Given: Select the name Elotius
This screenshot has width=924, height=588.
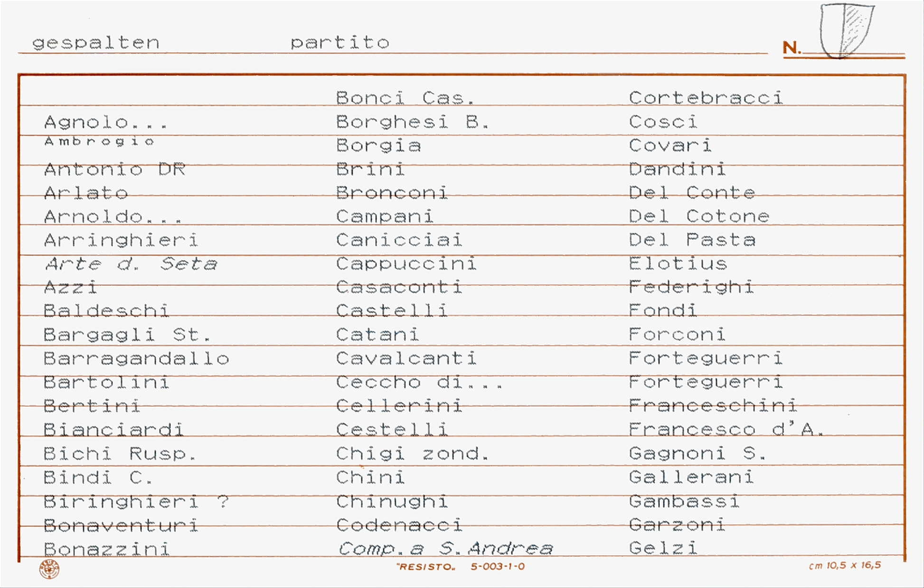Looking at the screenshot, I should [678, 264].
